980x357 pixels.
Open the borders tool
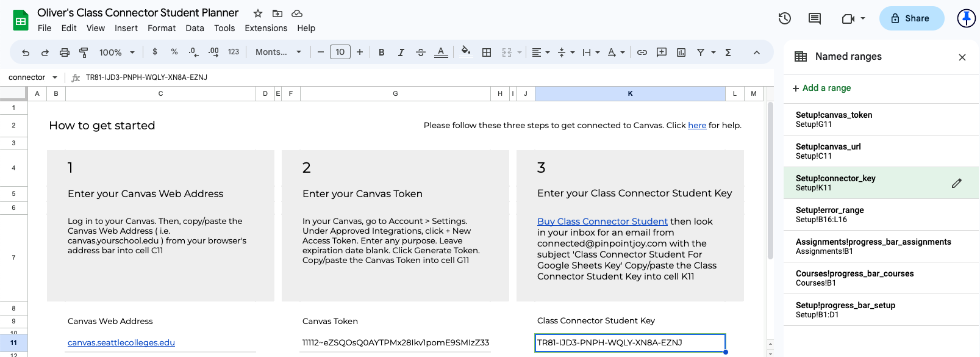(x=487, y=52)
